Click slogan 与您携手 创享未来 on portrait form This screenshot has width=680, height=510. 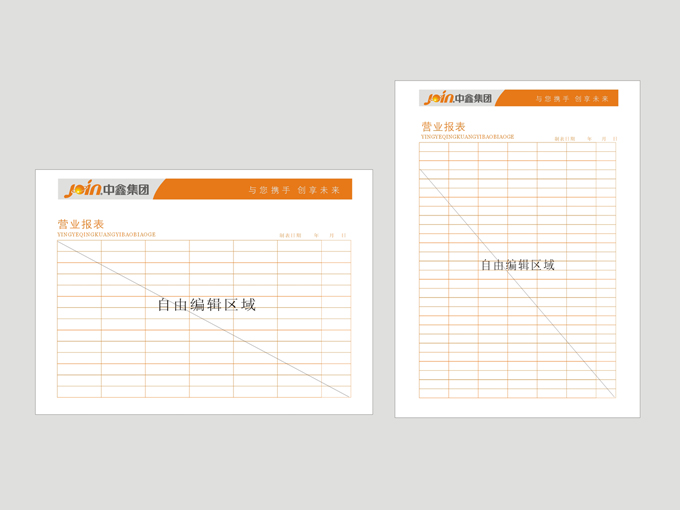(572, 99)
